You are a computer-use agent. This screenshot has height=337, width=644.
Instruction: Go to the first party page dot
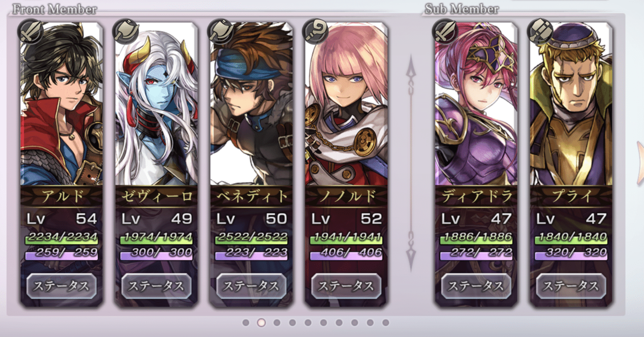(x=245, y=323)
